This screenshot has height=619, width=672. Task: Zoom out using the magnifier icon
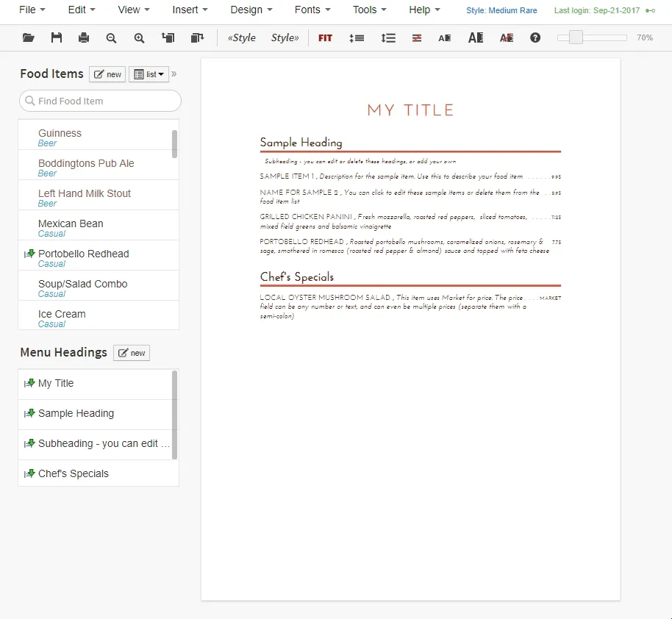point(111,37)
